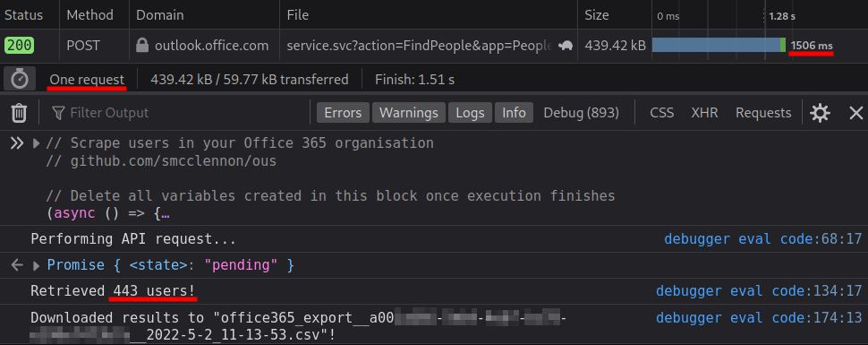This screenshot has height=345, width=868.
Task: Click the Retrieved 443 users message
Action: (x=114, y=290)
